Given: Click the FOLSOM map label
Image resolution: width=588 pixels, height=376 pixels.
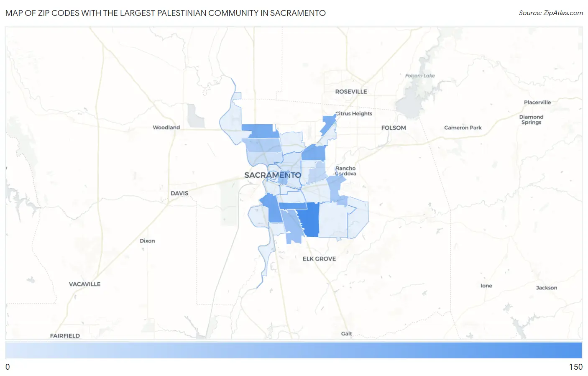Looking at the screenshot, I should (394, 128).
